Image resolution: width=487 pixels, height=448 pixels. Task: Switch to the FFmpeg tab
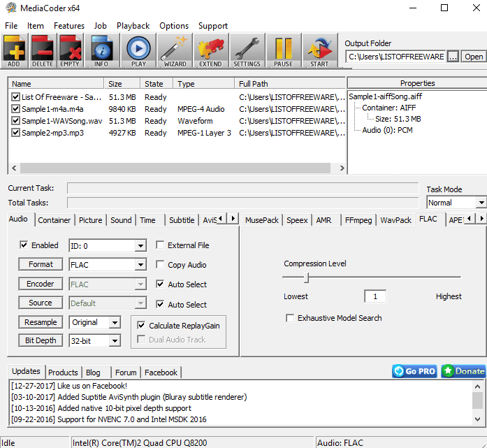[358, 220]
